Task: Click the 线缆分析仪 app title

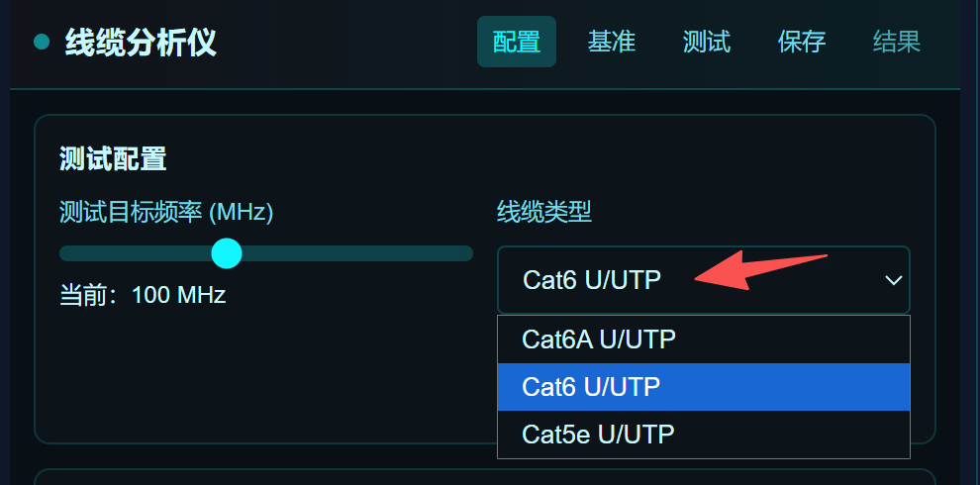Action: (x=141, y=43)
